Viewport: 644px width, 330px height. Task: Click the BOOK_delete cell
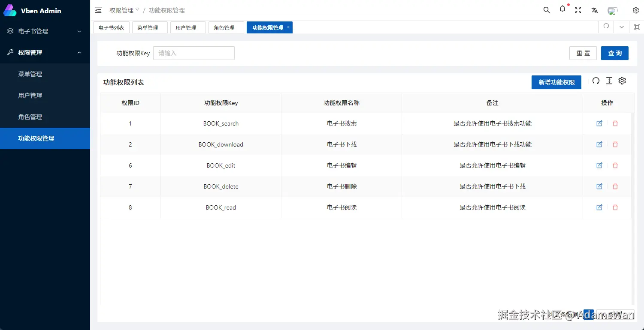[x=221, y=186]
